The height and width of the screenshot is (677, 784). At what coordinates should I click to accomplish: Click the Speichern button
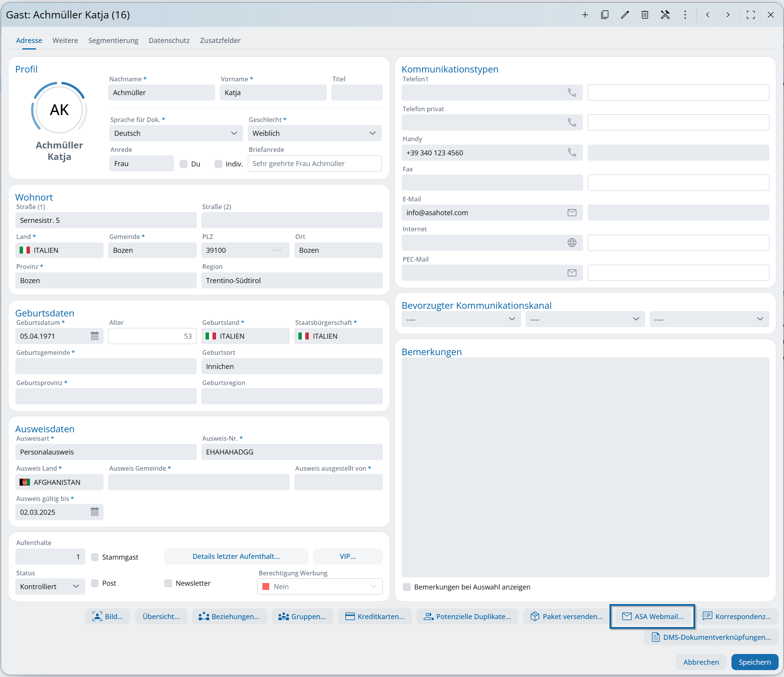tap(754, 662)
